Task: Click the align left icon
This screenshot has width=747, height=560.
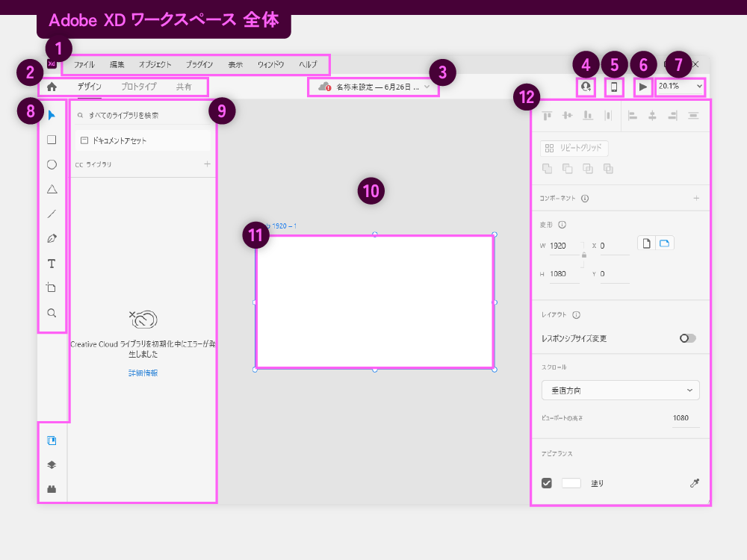Action: point(633,115)
